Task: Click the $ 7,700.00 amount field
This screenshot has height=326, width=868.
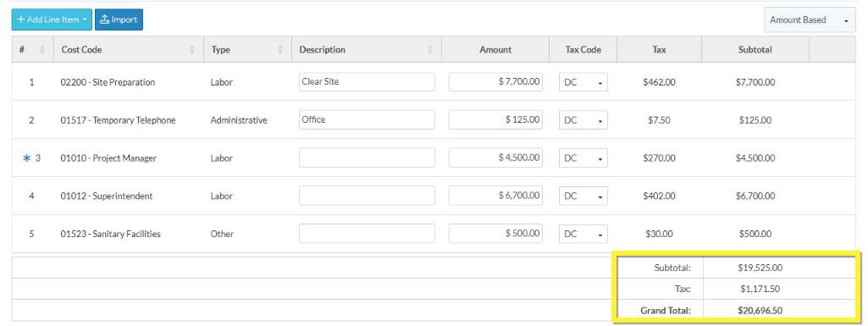Action: point(495,82)
